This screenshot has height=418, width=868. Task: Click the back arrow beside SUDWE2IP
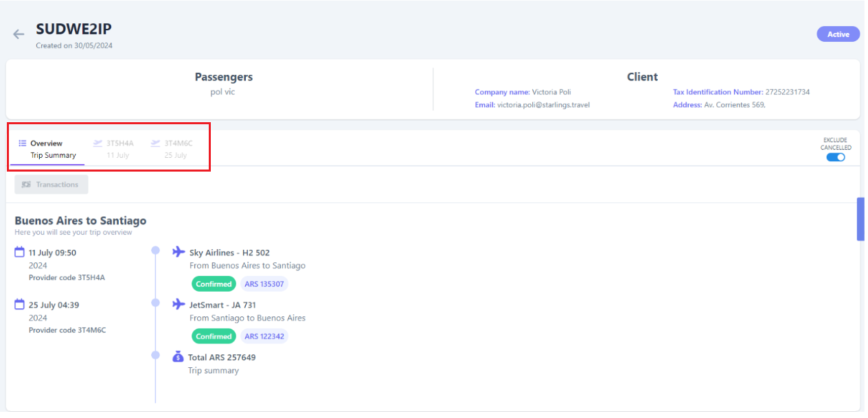tap(19, 34)
